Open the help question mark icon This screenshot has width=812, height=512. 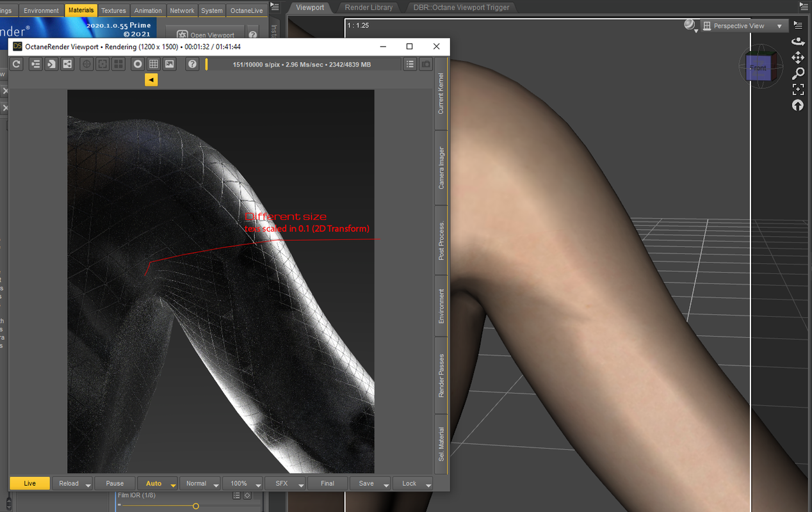click(x=191, y=64)
